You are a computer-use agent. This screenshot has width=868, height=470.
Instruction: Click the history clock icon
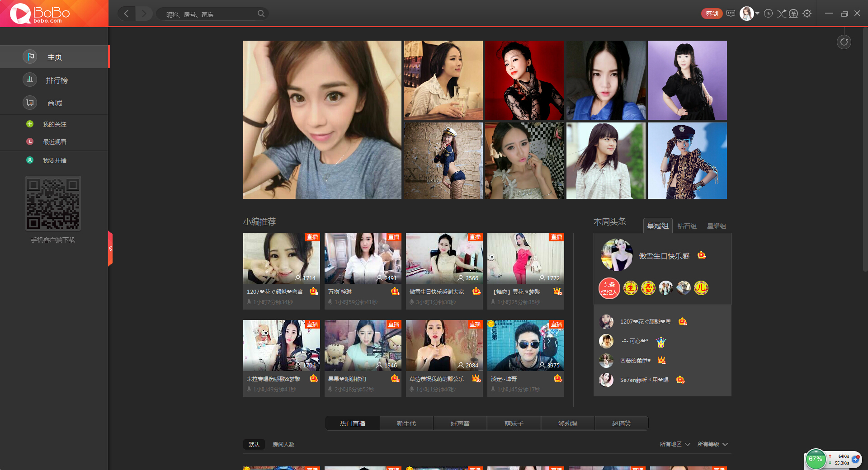point(768,14)
